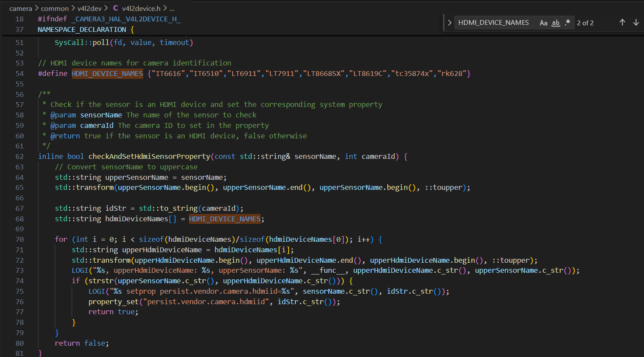Open the 'common' breadcrumb folder
644x357 pixels.
55,8
